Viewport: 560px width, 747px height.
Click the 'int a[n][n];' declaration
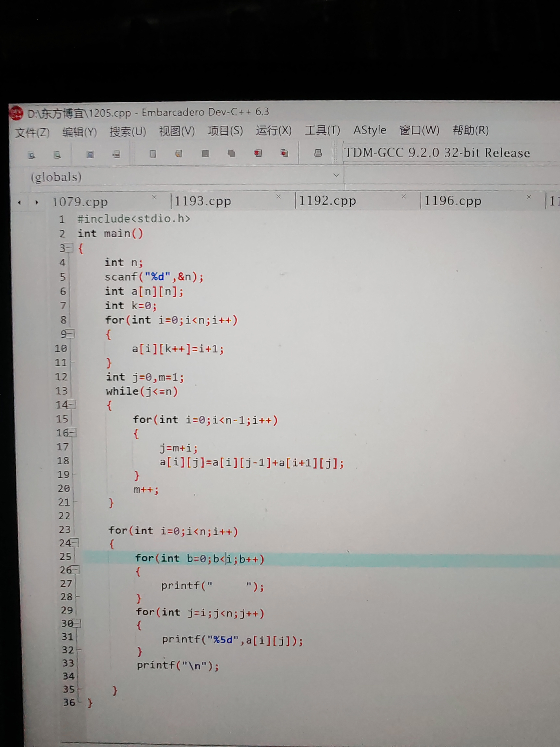click(144, 291)
